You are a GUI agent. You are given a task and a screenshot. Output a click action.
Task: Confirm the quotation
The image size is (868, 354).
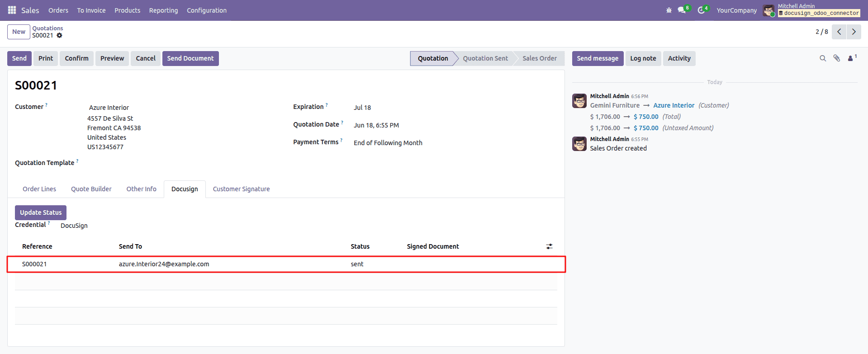pos(76,58)
